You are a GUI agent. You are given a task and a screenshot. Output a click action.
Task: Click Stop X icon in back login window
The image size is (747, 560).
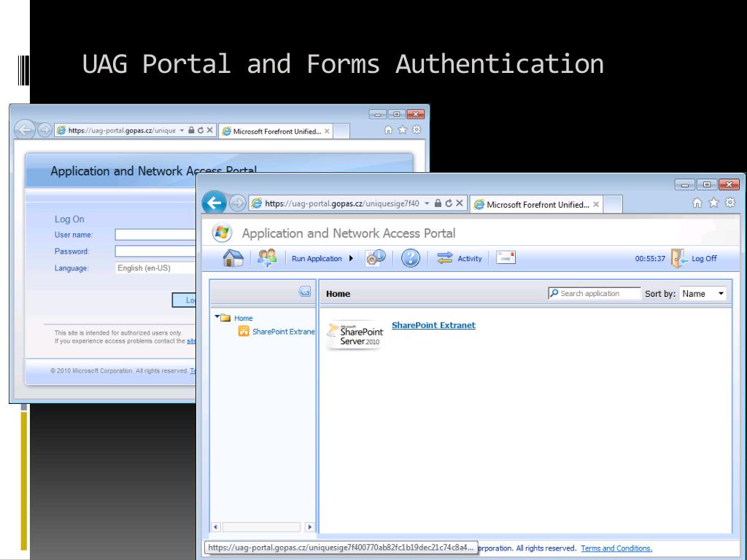(209, 131)
